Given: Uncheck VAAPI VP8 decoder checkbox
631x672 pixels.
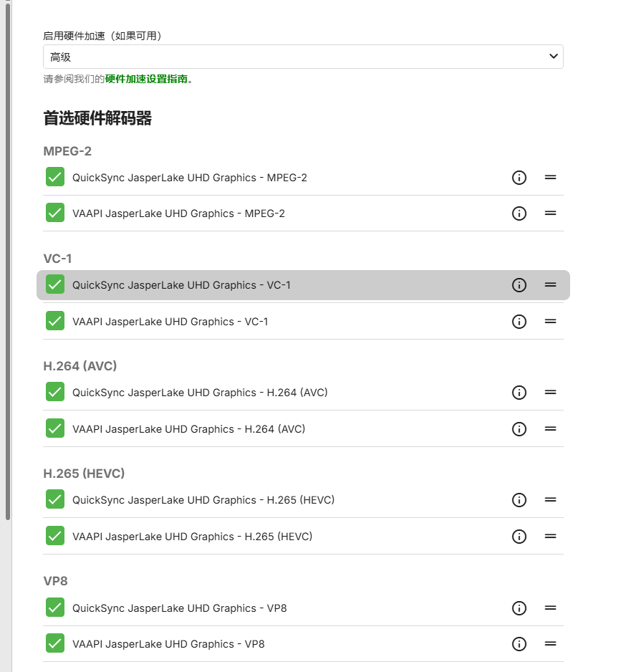Looking at the screenshot, I should (55, 643).
